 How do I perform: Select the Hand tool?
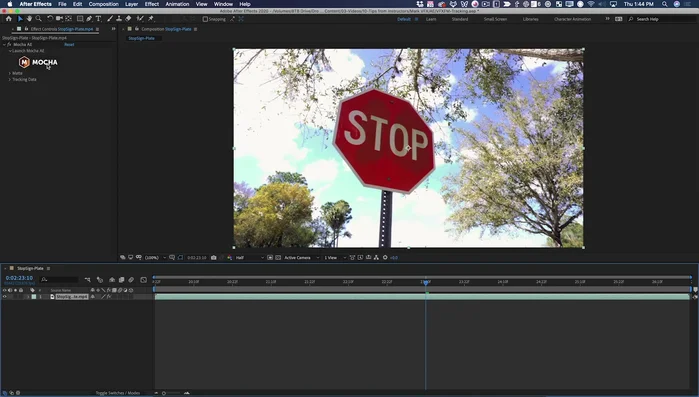29,19
